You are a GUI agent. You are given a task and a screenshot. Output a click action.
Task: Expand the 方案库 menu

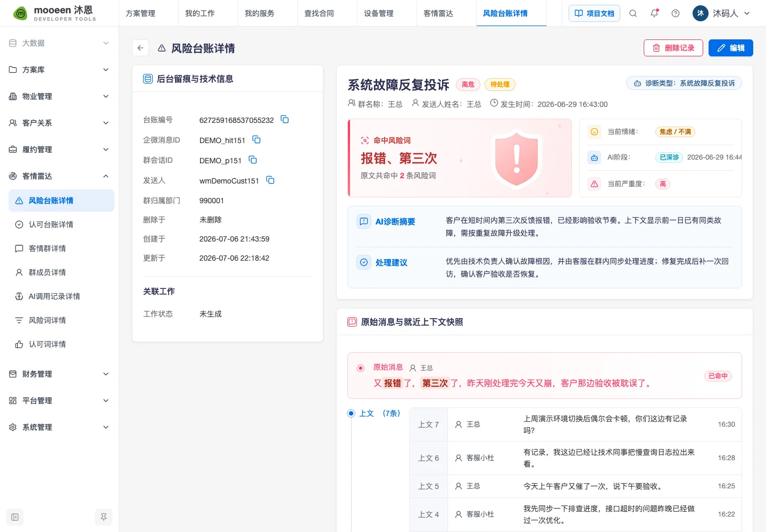[x=106, y=70]
